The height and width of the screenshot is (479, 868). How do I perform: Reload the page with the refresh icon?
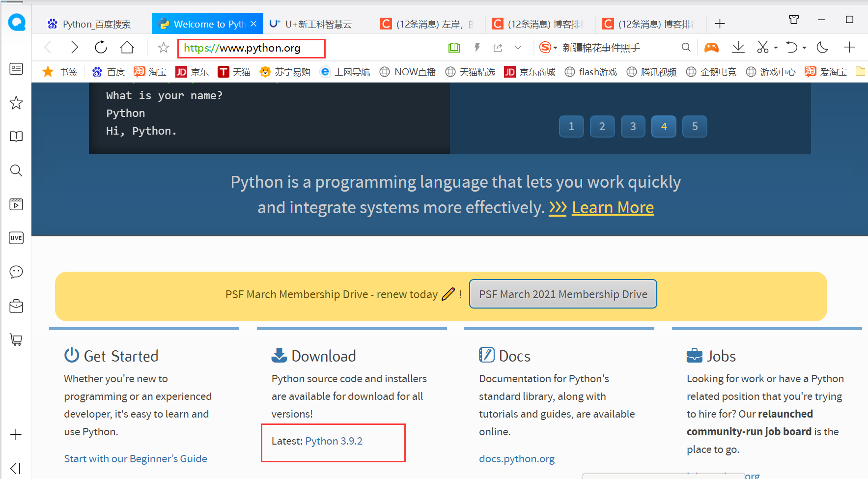[101, 47]
